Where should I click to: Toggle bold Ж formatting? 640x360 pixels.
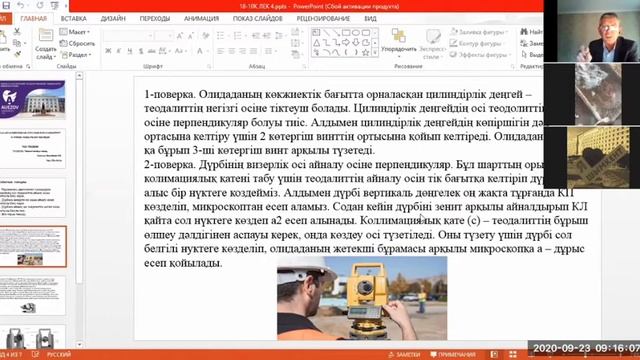tap(108, 51)
